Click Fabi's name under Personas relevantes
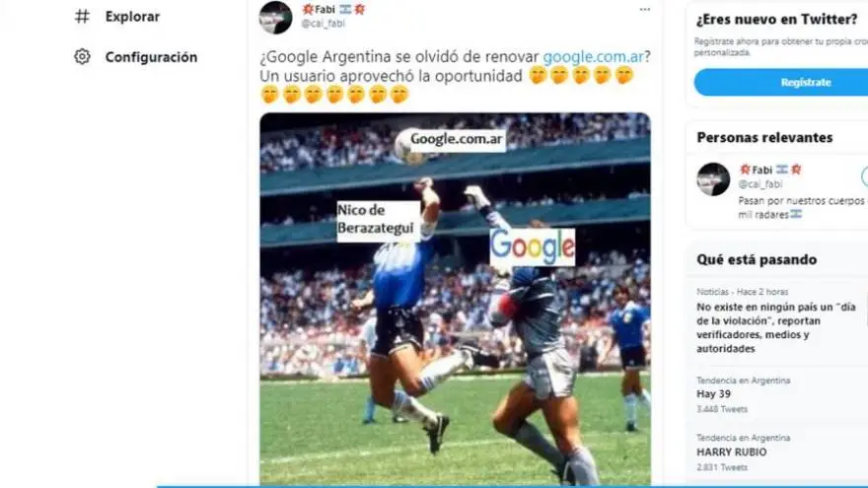 (x=770, y=170)
